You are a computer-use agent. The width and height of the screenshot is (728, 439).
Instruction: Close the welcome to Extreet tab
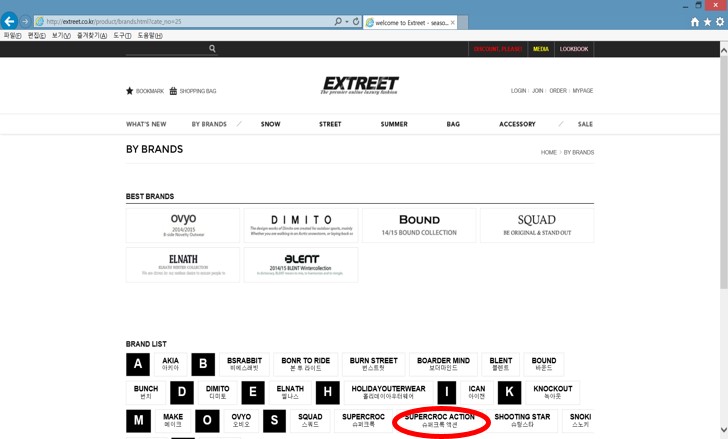(x=453, y=22)
